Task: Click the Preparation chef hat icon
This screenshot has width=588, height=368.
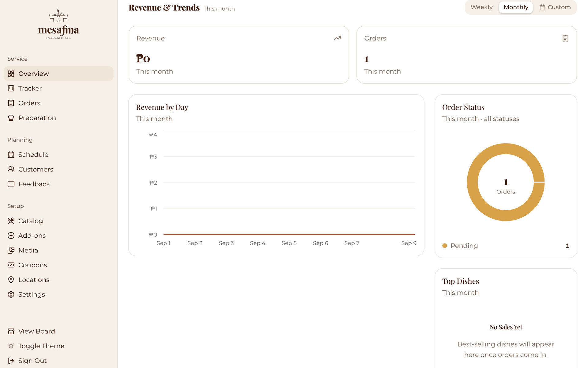Action: [11, 118]
